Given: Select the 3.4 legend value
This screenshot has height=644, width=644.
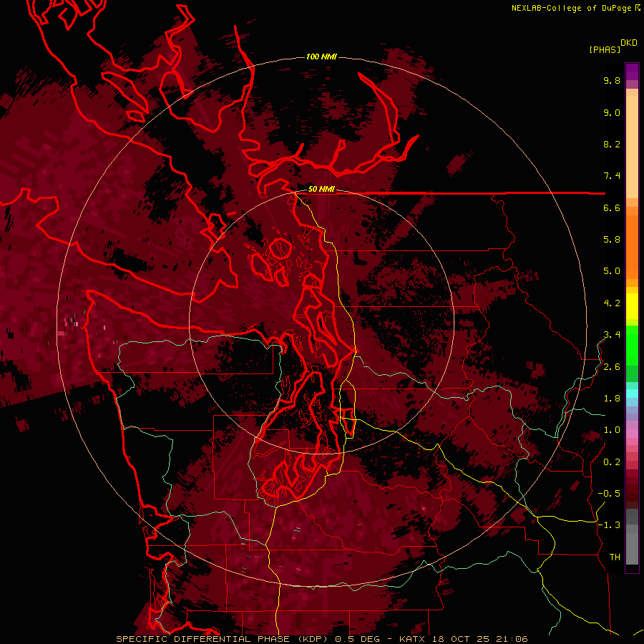Looking at the screenshot, I should 612,335.
